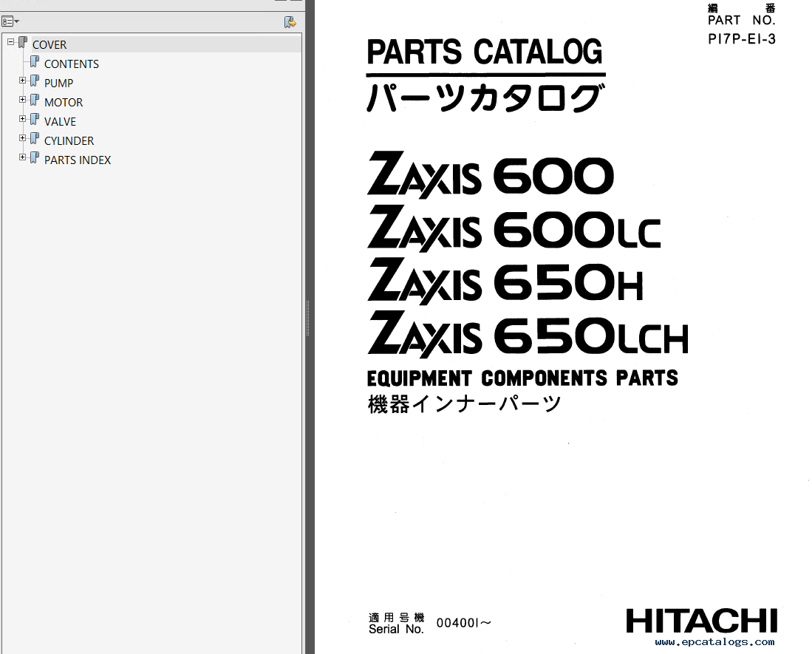Open the PUMP bookmark
Image resolution: width=812 pixels, height=654 pixels.
click(58, 84)
